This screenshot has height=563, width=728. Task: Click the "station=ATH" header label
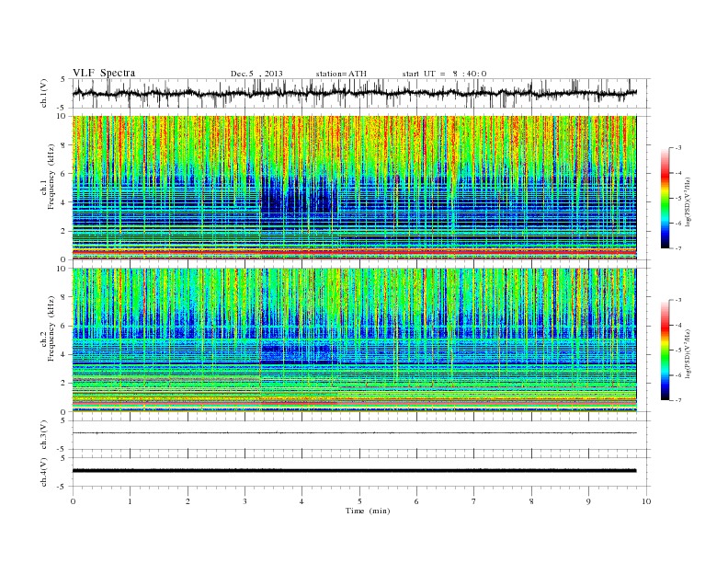click(x=341, y=74)
